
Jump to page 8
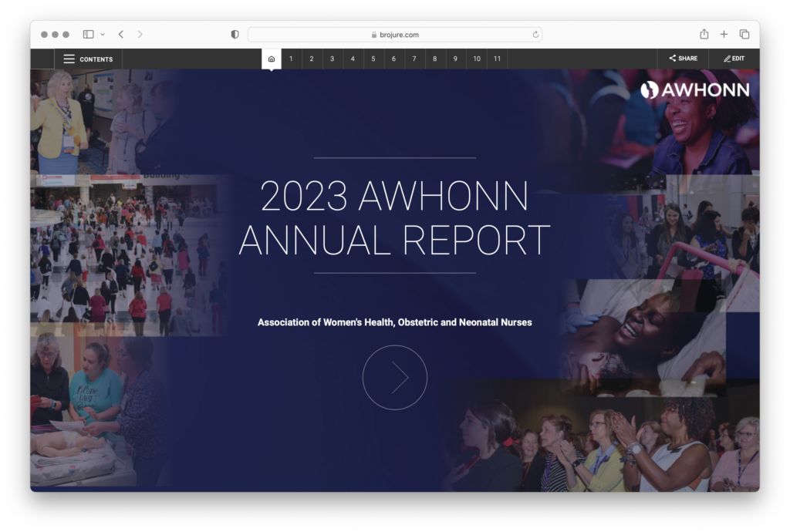point(435,59)
